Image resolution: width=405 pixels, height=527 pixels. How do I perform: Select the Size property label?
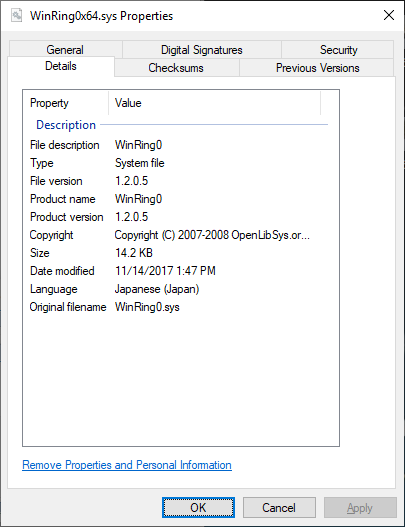pos(40,253)
